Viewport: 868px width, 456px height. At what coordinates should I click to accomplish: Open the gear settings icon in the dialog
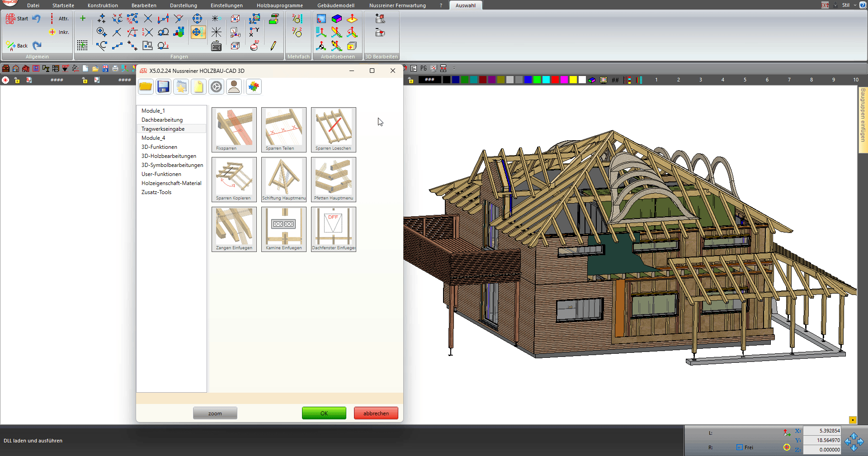pyautogui.click(x=216, y=86)
